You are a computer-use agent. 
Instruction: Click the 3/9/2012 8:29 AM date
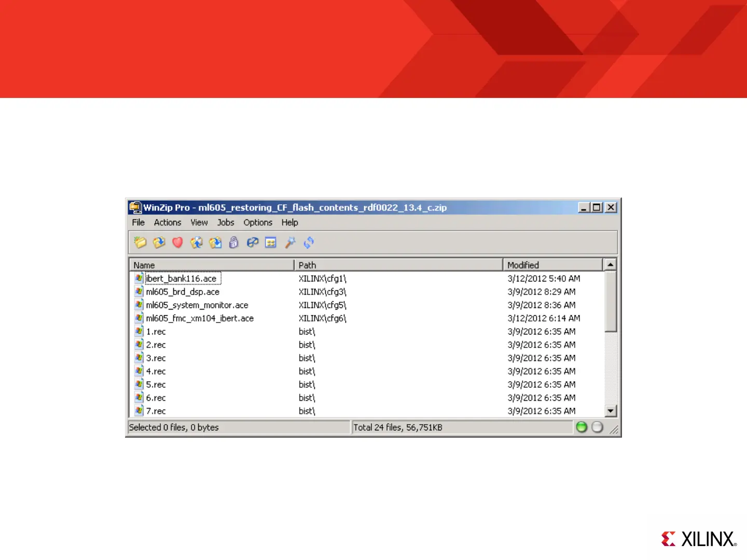click(x=542, y=291)
